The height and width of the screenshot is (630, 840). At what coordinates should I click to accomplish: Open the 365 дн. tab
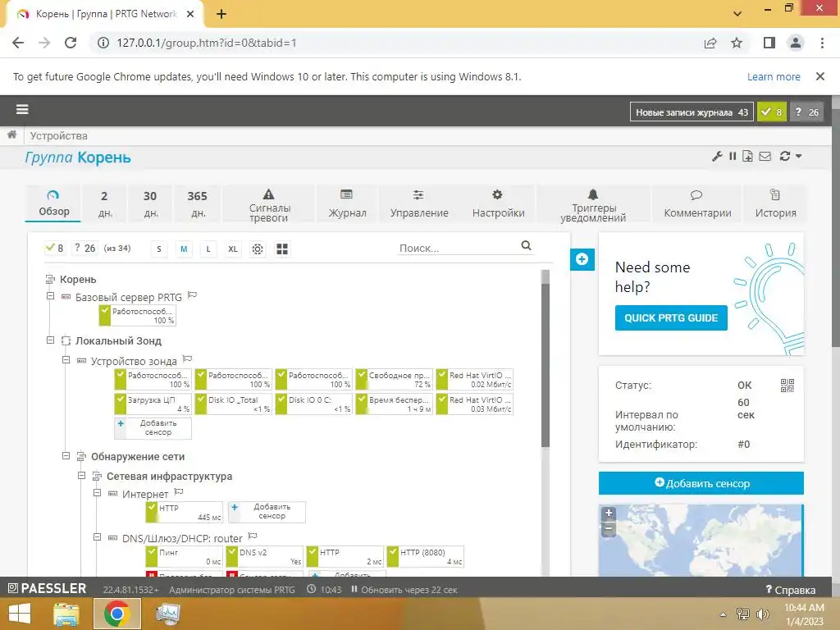198,203
